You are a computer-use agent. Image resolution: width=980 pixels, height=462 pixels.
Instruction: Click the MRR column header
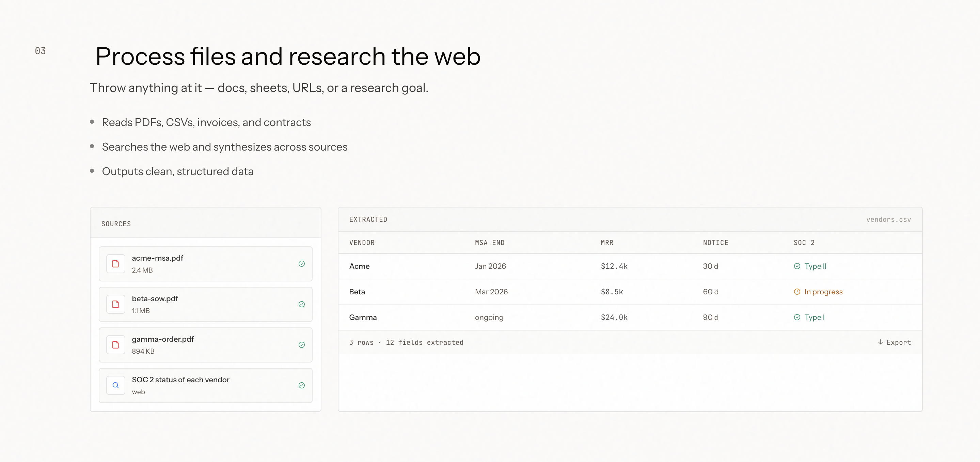pos(607,243)
